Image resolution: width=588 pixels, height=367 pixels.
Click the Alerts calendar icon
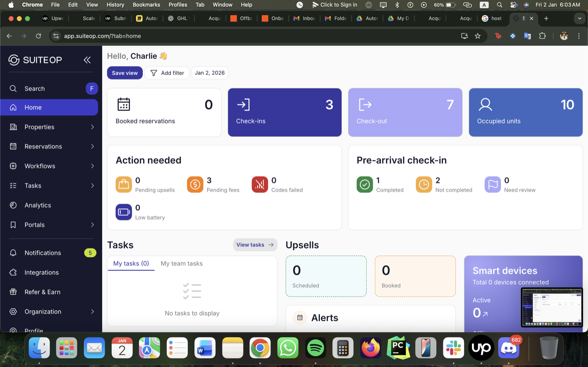[x=300, y=318]
